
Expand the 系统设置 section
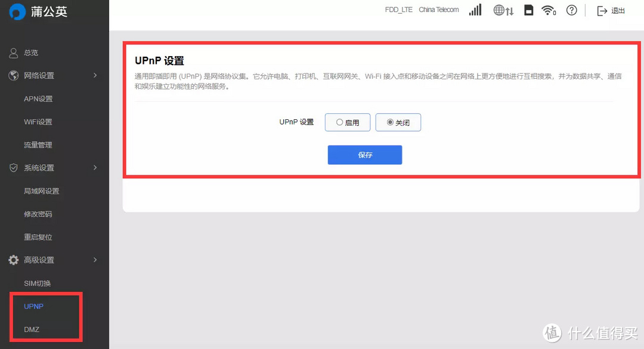tap(37, 168)
